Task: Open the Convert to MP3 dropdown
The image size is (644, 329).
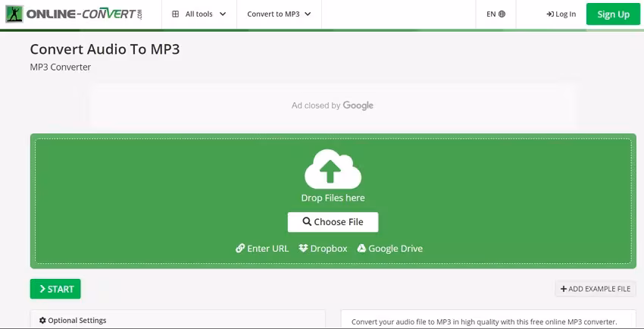Action: tap(279, 14)
